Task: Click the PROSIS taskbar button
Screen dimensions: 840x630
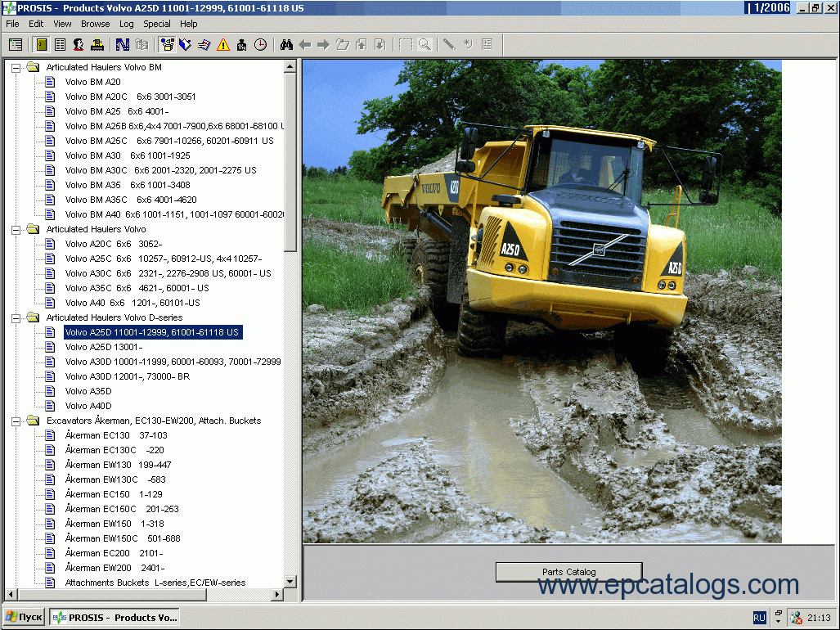Action: pos(115,617)
